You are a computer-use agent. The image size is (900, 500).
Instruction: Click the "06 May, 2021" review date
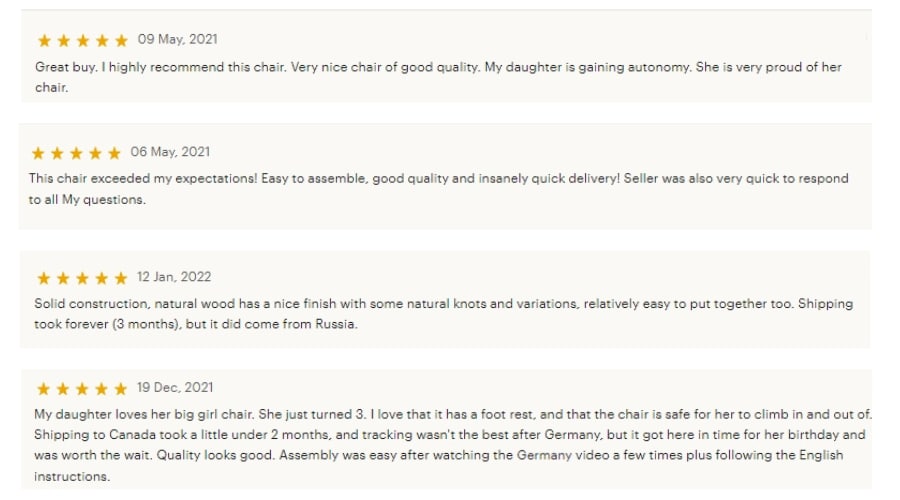pyautogui.click(x=170, y=152)
